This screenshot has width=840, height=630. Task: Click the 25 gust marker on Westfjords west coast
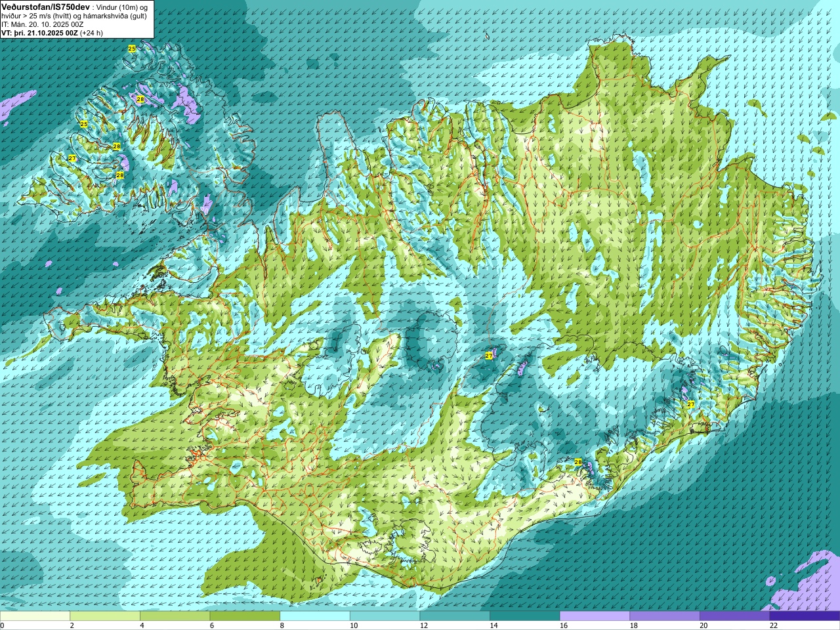coord(84,124)
